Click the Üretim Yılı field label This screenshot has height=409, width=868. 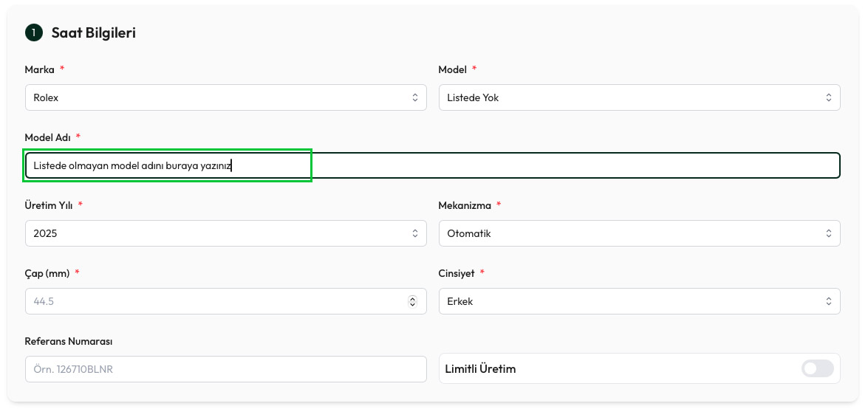pos(49,205)
